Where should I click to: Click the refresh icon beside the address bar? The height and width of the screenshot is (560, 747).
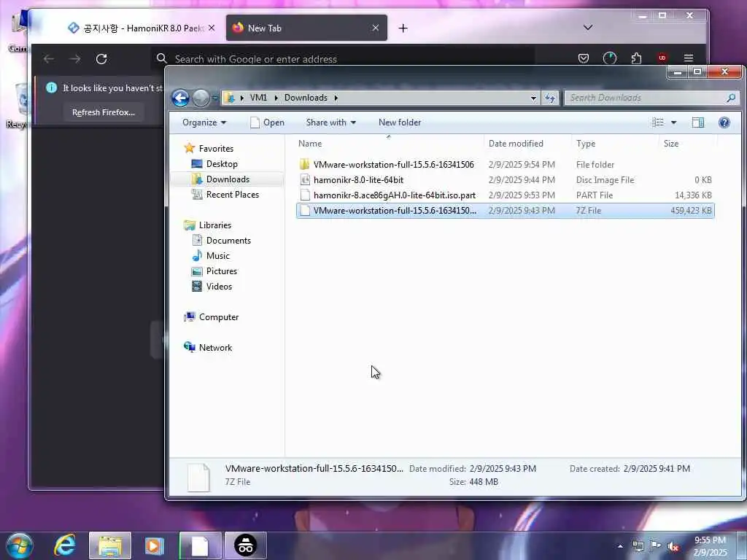tap(550, 98)
